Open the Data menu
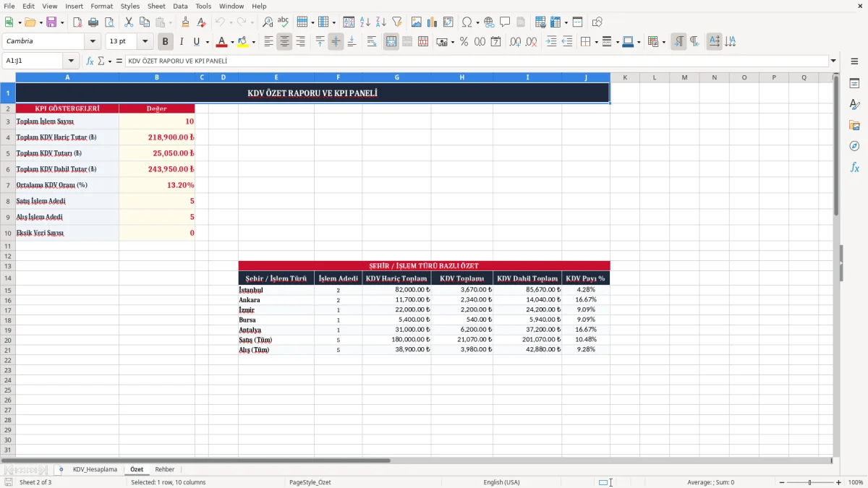Image resolution: width=868 pixels, height=488 pixels. [180, 6]
